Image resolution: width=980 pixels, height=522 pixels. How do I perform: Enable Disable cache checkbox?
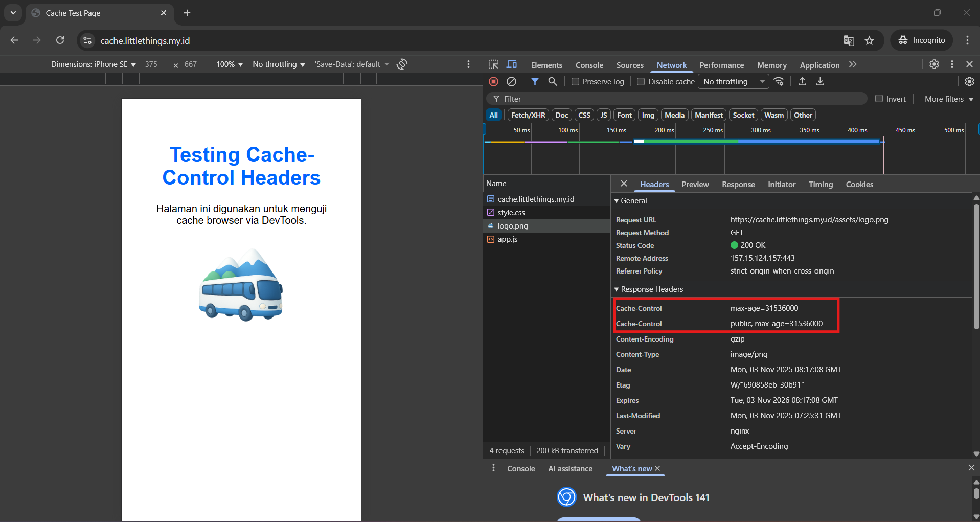point(641,82)
